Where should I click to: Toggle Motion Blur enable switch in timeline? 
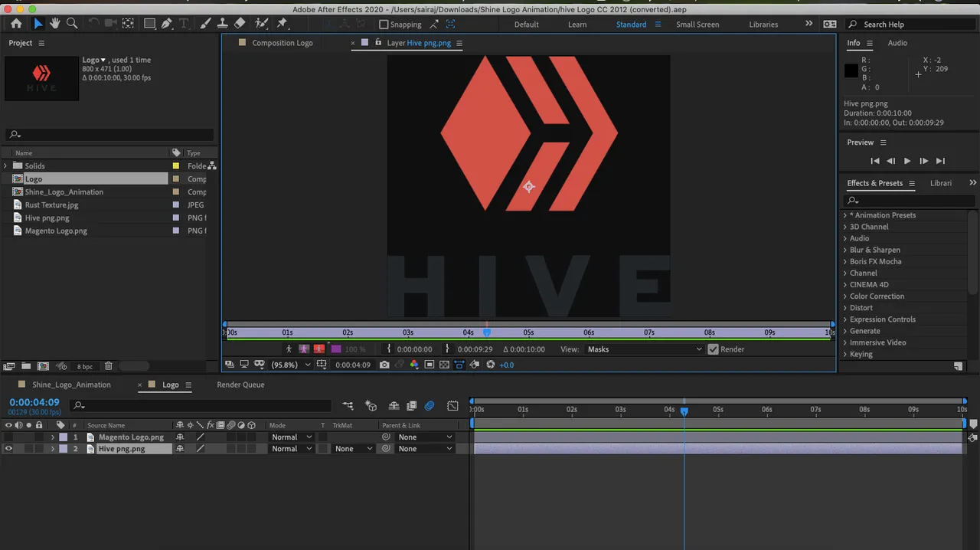pos(430,406)
